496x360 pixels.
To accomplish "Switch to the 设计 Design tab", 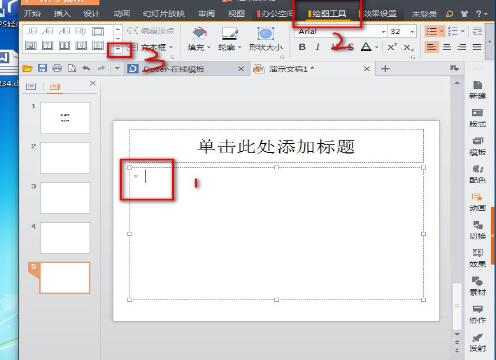I will pos(91,14).
